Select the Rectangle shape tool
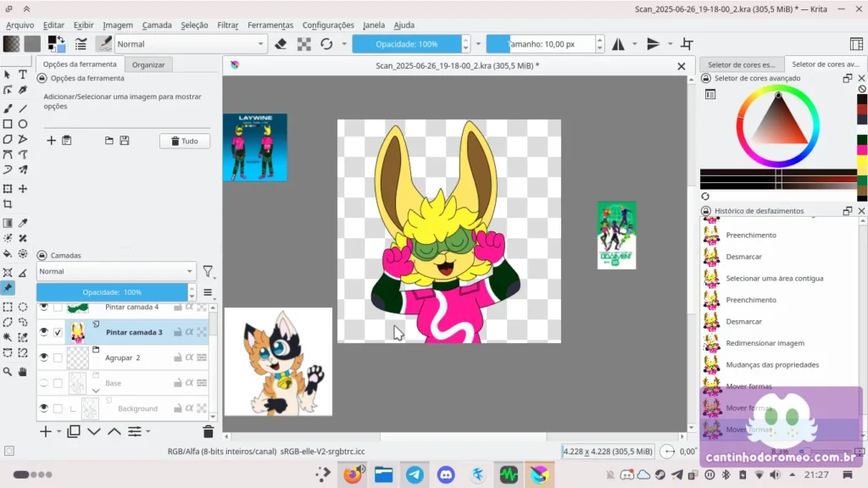Viewport: 868px width, 488px height. tap(8, 124)
